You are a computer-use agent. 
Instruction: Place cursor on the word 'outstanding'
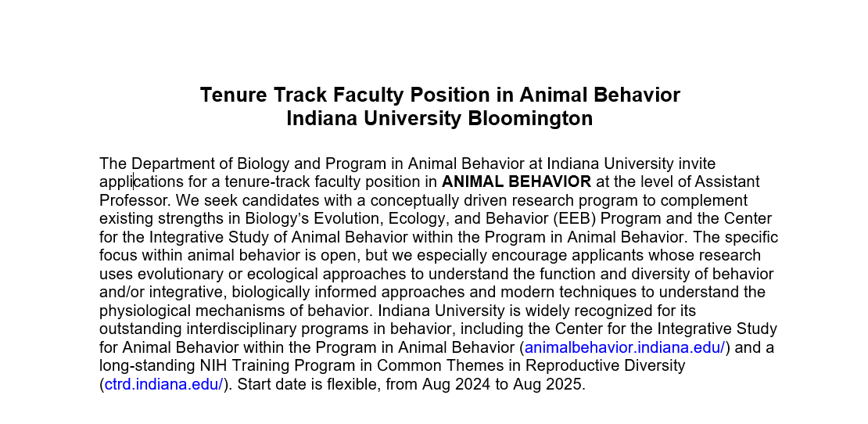(x=142, y=329)
